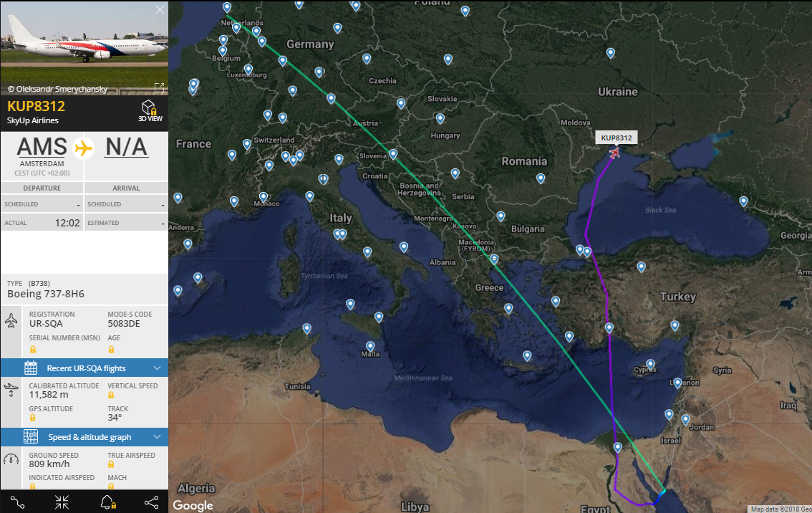Screen dimensions: 812x513
Task: Click the AMS departure airport code
Action: coord(42,147)
